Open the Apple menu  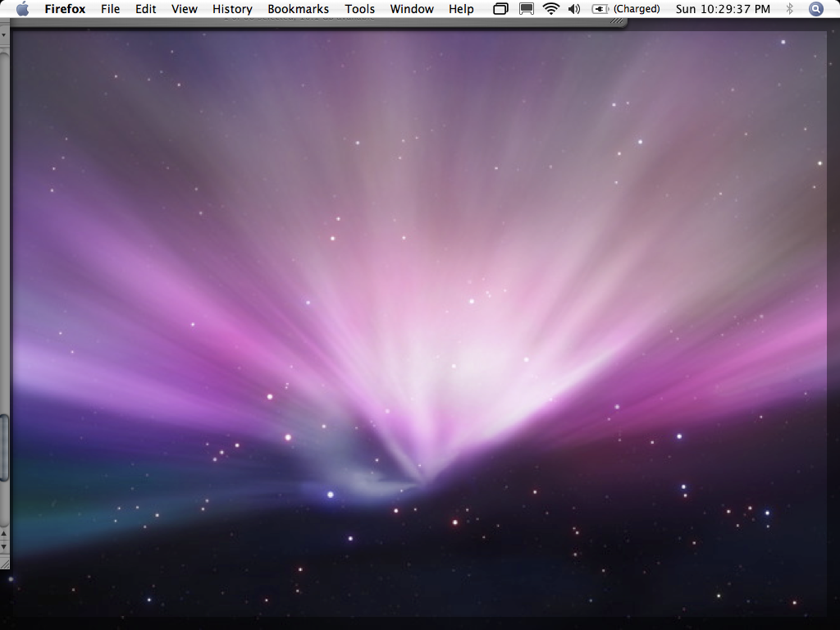tap(22, 9)
